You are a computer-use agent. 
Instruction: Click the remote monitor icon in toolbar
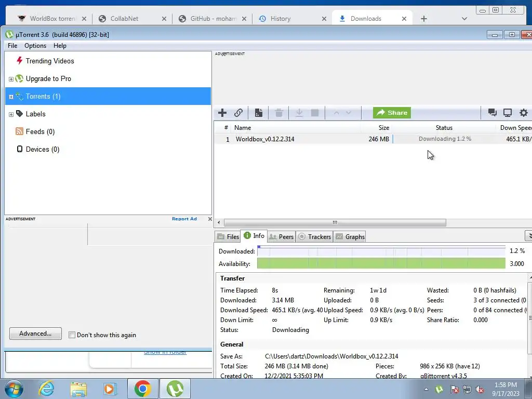(x=508, y=113)
